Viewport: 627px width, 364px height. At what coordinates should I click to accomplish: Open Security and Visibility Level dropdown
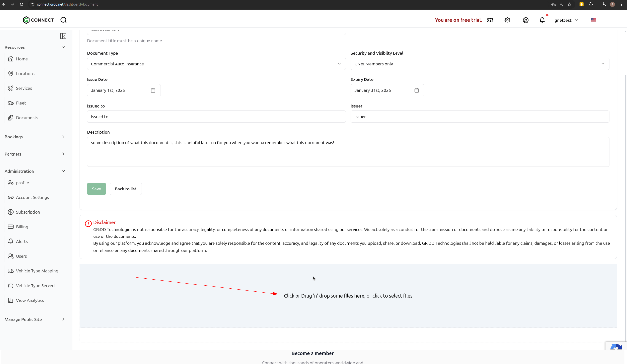479,64
